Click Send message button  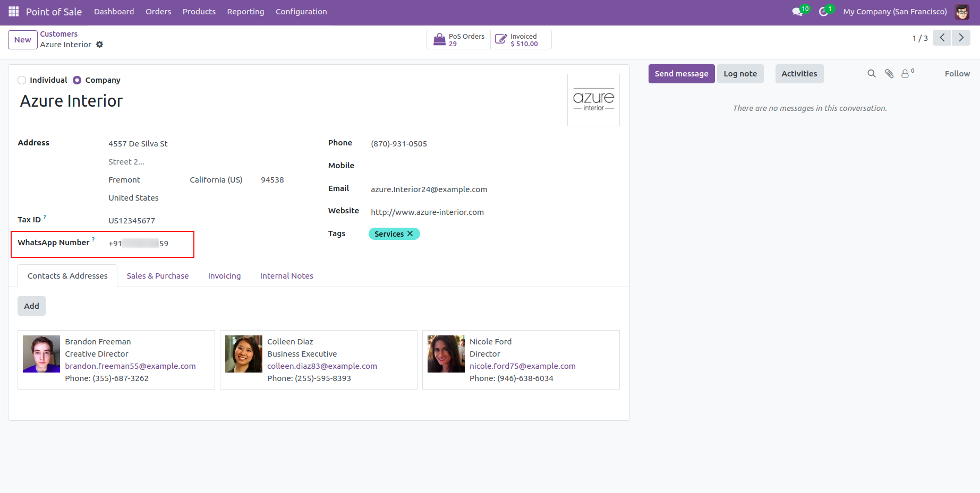click(681, 74)
